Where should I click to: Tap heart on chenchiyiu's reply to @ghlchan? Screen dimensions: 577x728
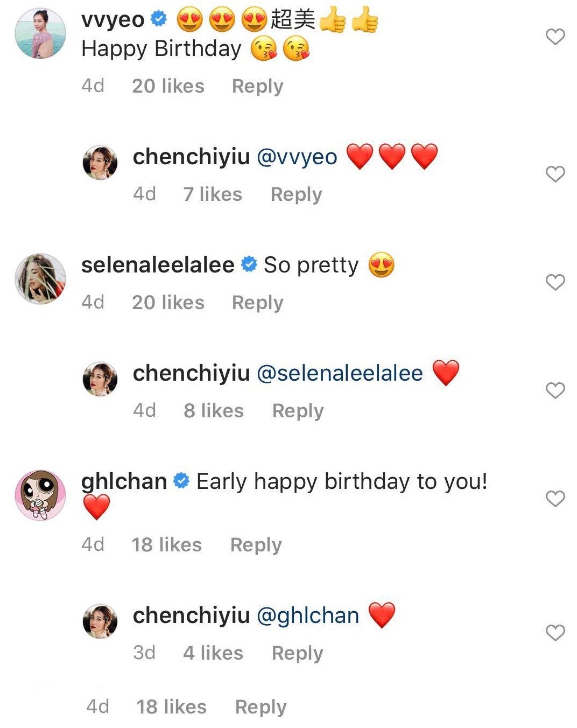click(555, 633)
